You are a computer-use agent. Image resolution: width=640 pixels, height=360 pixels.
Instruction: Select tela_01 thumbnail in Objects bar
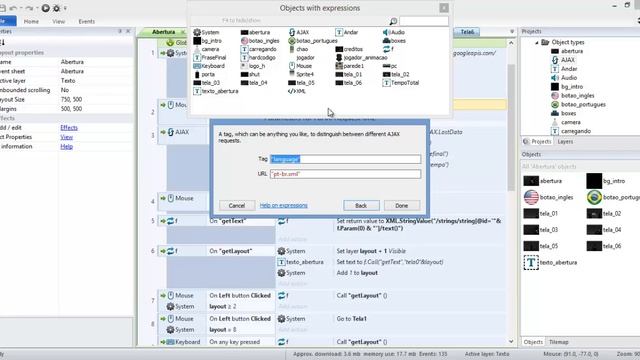tap(541, 213)
